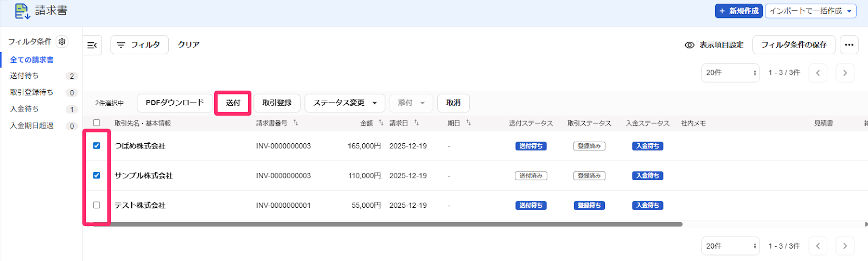The width and height of the screenshot is (868, 261).
Task: Click 見積書 column header
Action: (x=824, y=124)
